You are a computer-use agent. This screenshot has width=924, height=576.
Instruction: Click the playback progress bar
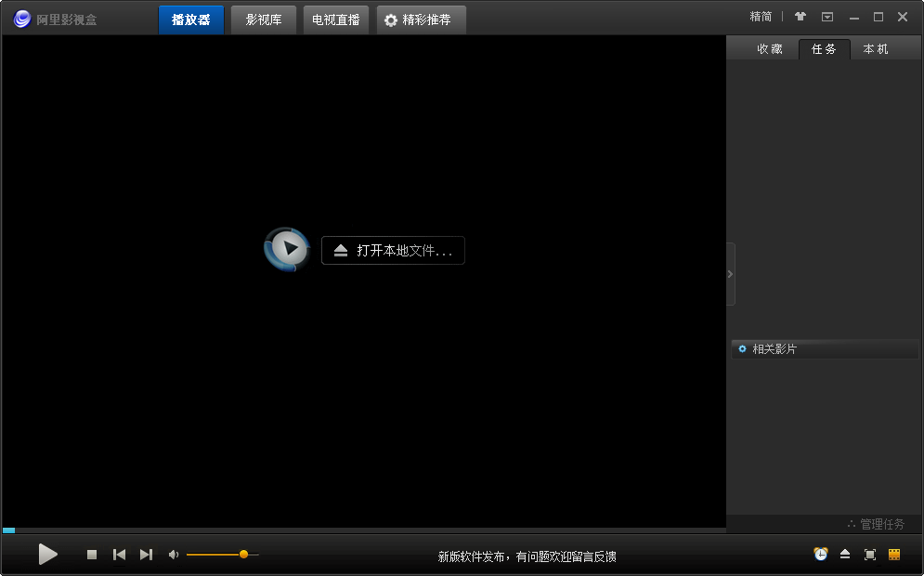tap(364, 530)
